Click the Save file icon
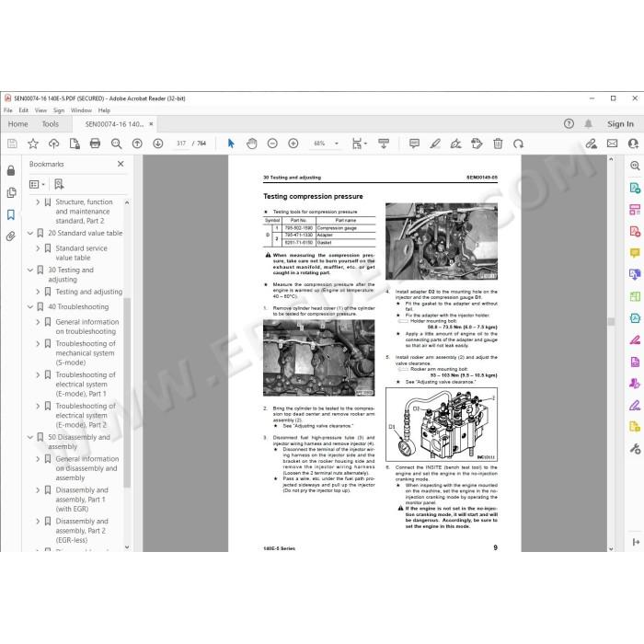 coord(12,144)
